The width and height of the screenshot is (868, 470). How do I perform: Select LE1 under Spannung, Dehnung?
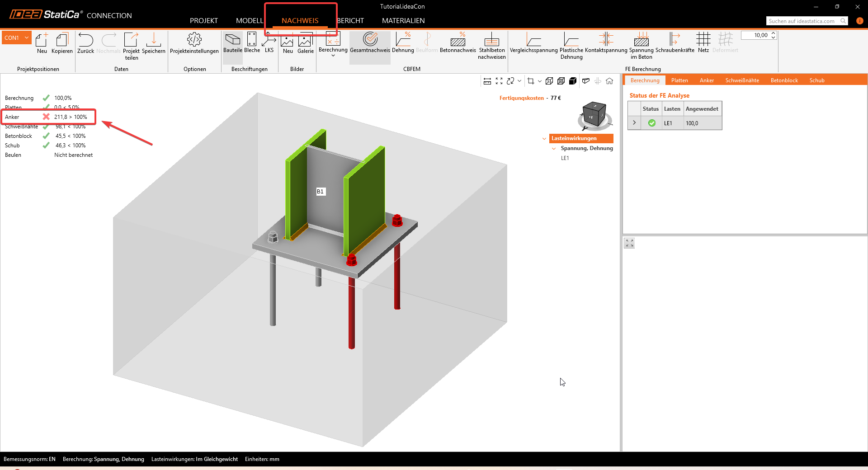point(565,158)
